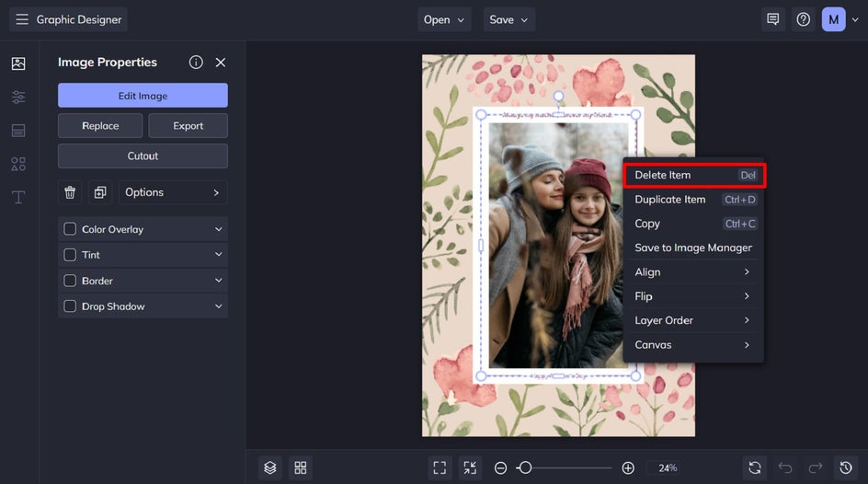Click the Cutout button

[x=143, y=156]
